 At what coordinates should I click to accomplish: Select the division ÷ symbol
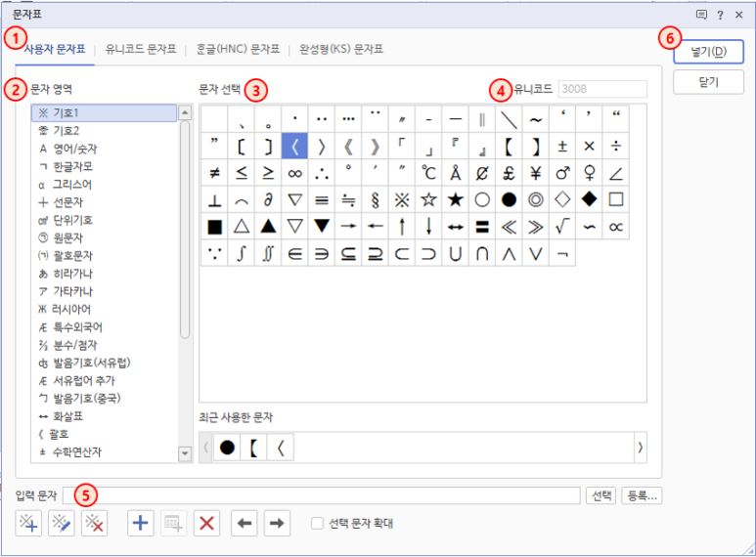[x=616, y=146]
